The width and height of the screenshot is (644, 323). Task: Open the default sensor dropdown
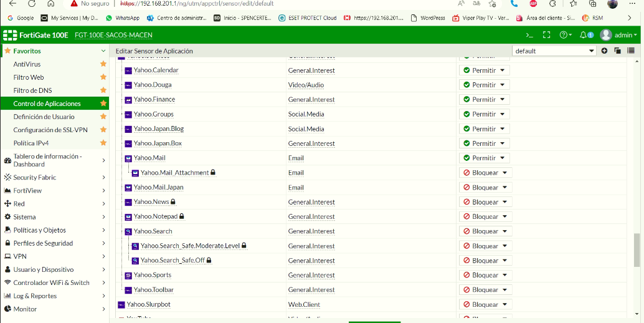click(x=554, y=51)
